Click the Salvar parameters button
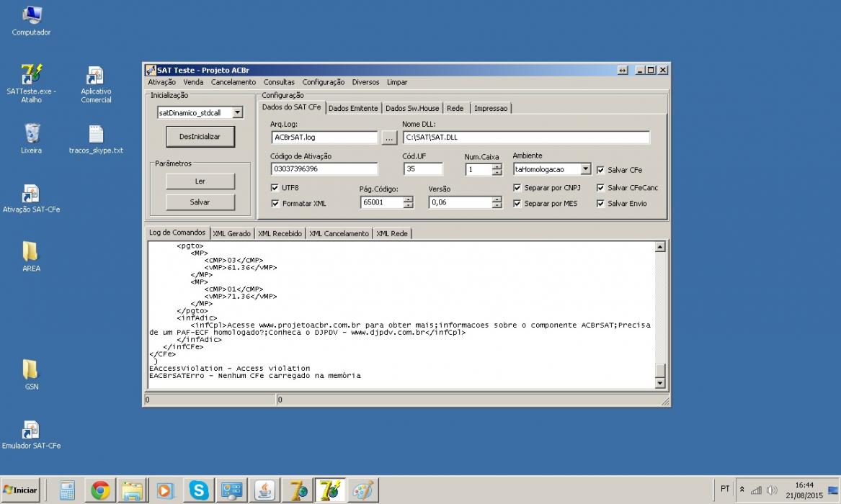841x504 pixels. coord(200,202)
